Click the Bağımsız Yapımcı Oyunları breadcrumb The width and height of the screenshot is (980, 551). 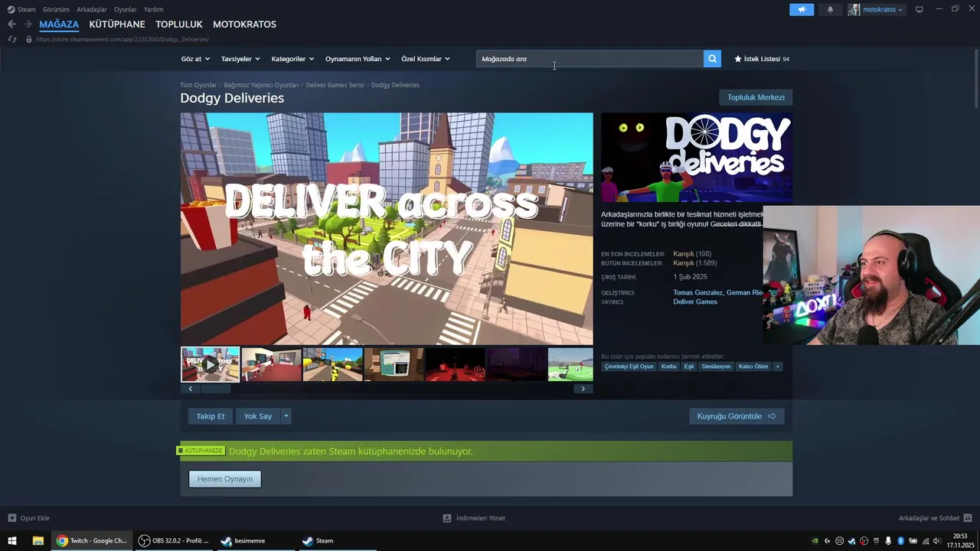[261, 85]
